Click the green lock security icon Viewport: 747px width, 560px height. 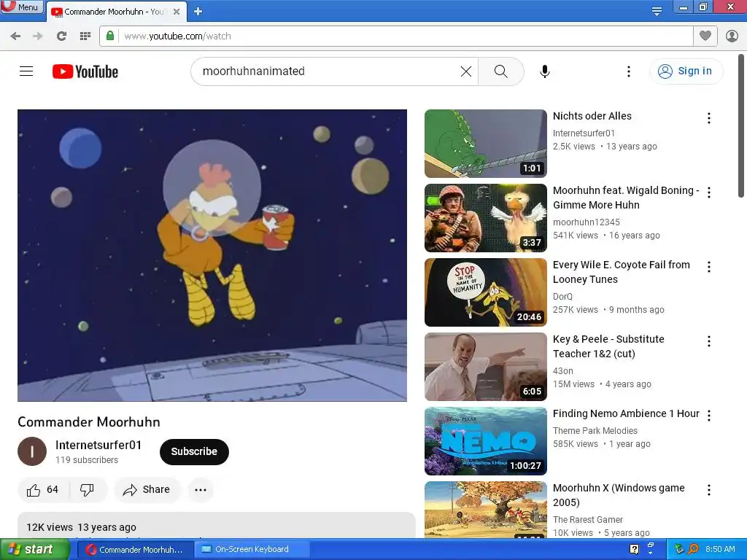pyautogui.click(x=110, y=36)
